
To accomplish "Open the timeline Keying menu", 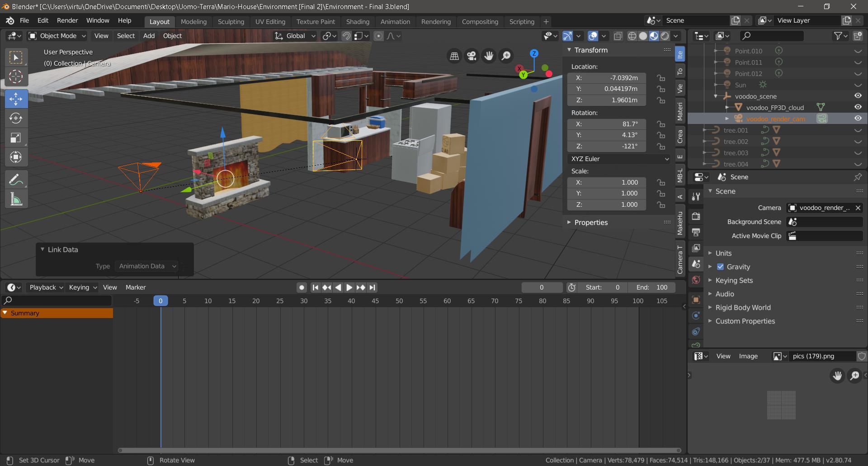I will [x=82, y=287].
